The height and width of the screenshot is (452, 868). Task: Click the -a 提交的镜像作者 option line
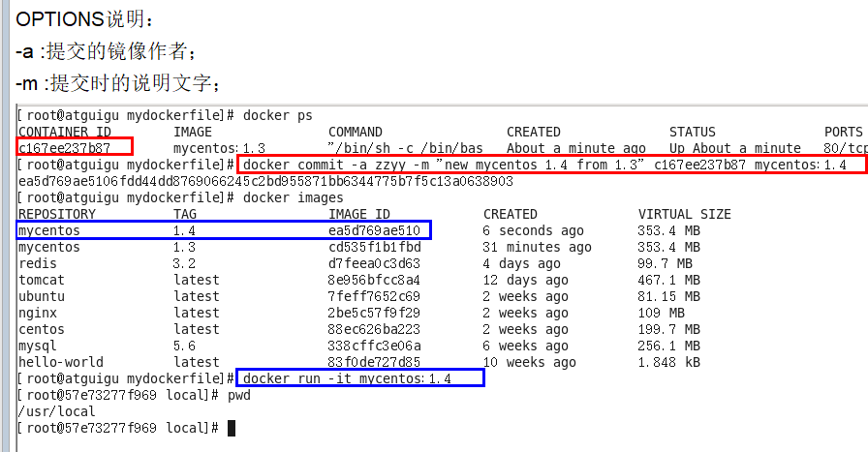click(x=107, y=50)
